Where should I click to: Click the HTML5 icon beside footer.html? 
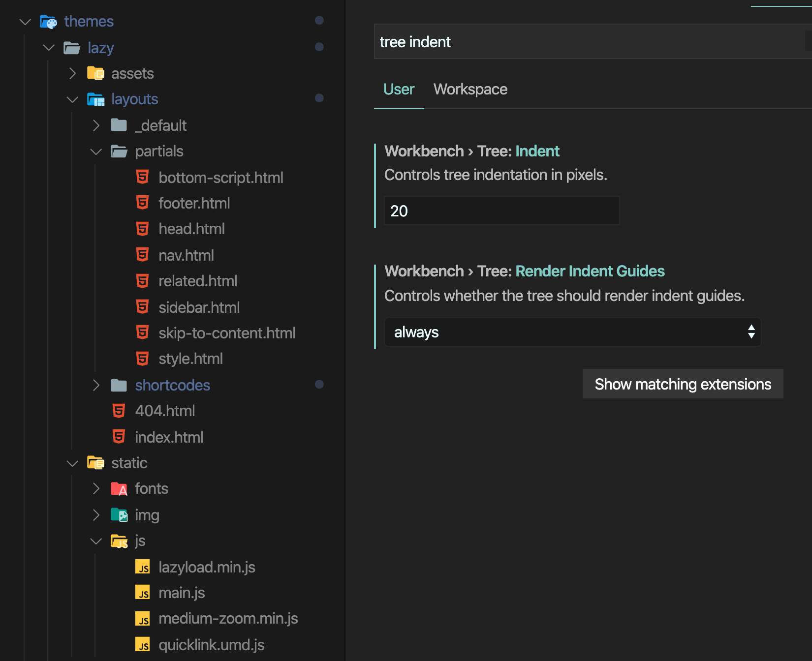tap(142, 203)
